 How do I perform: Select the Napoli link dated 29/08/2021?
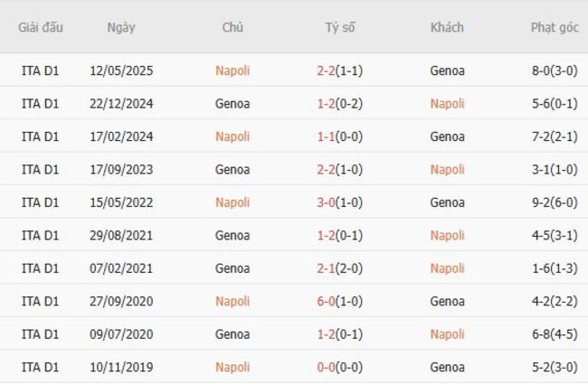[x=447, y=235]
